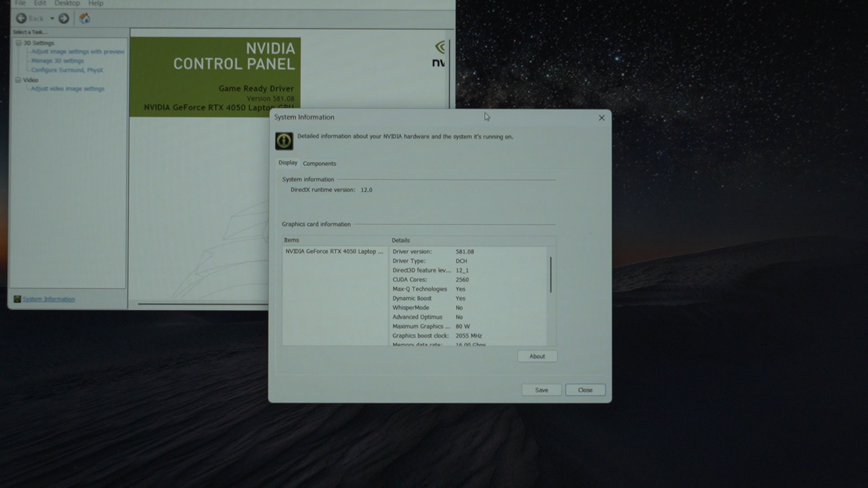Open the System Information link
Screen dimensions: 868x488
pos(49,299)
